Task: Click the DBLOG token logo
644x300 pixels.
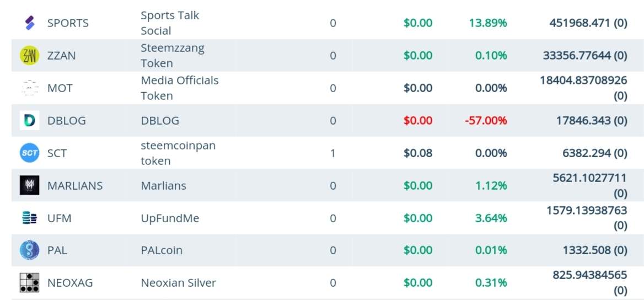Action: click(x=30, y=120)
